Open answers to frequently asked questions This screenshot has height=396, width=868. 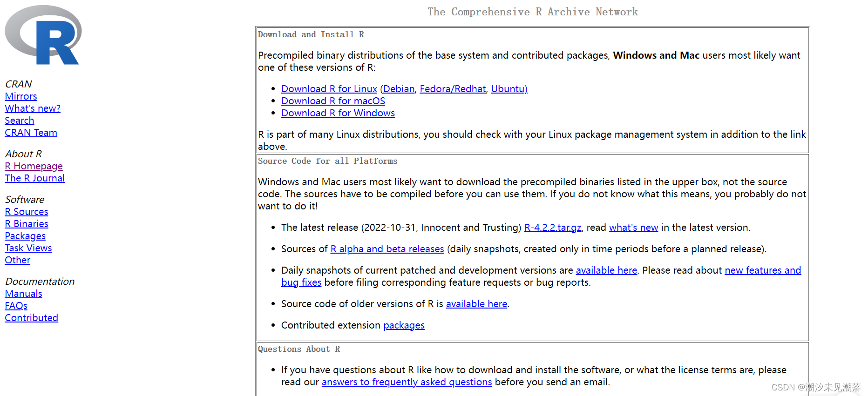tap(407, 382)
